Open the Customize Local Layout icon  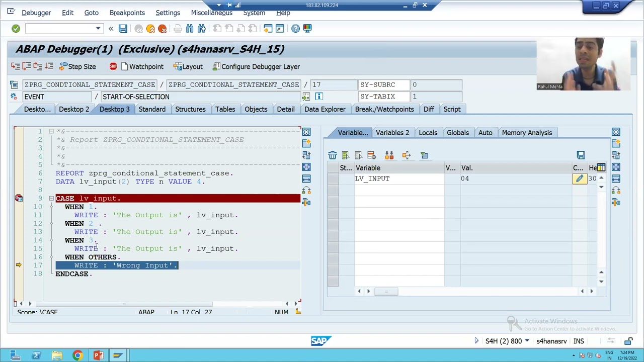click(x=307, y=29)
